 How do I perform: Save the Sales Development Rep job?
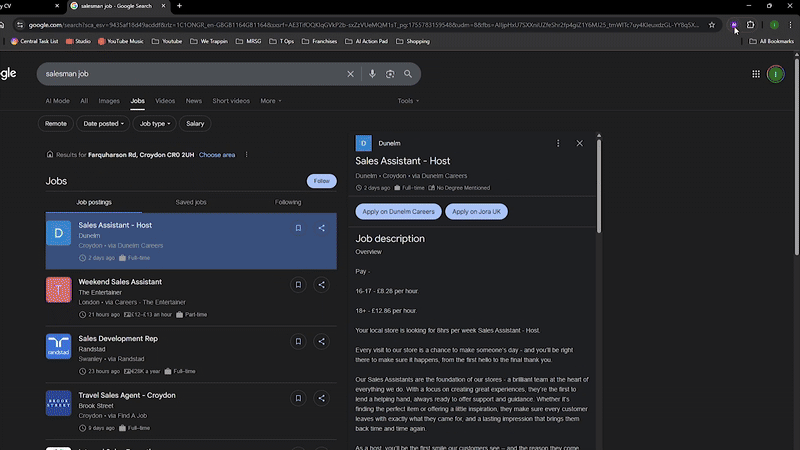point(298,341)
